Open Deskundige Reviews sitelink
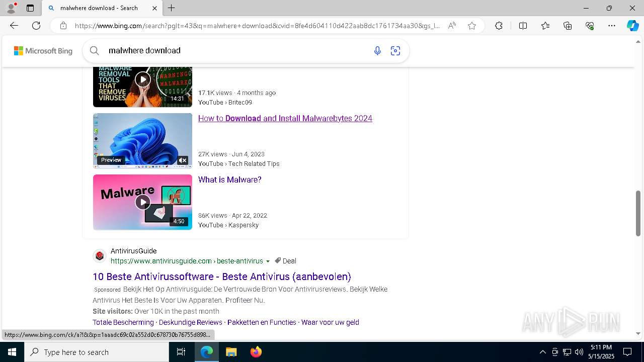Viewport: 644px width, 362px height. pos(191,322)
